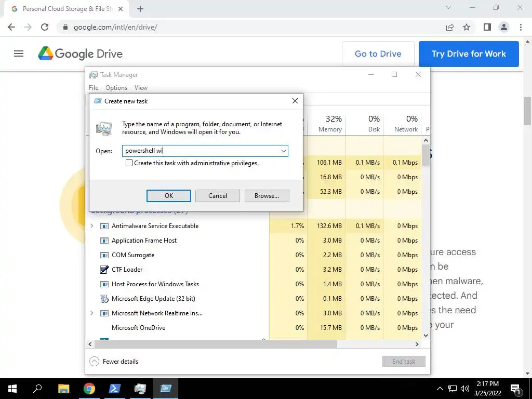Switch to Chrome taskbar icon
This screenshot has width=532, height=399.
[x=89, y=389]
